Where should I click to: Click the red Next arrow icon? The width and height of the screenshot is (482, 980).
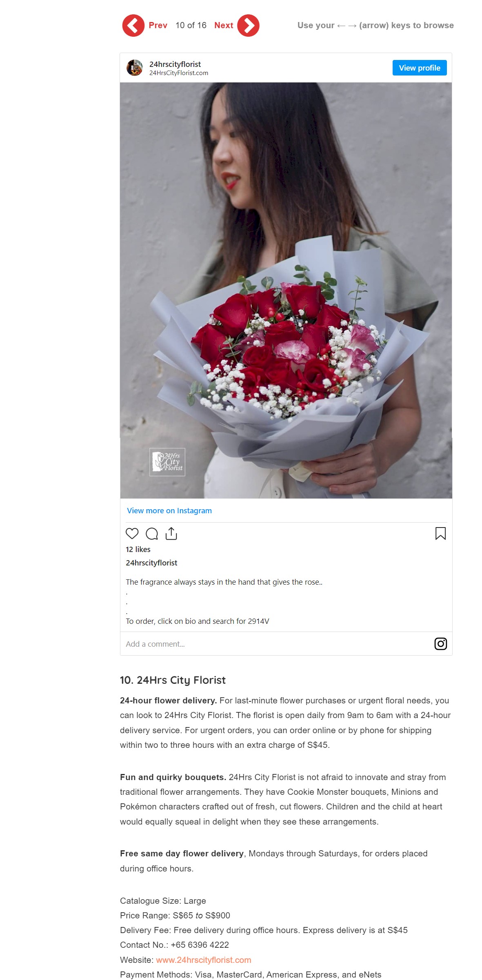(x=248, y=26)
